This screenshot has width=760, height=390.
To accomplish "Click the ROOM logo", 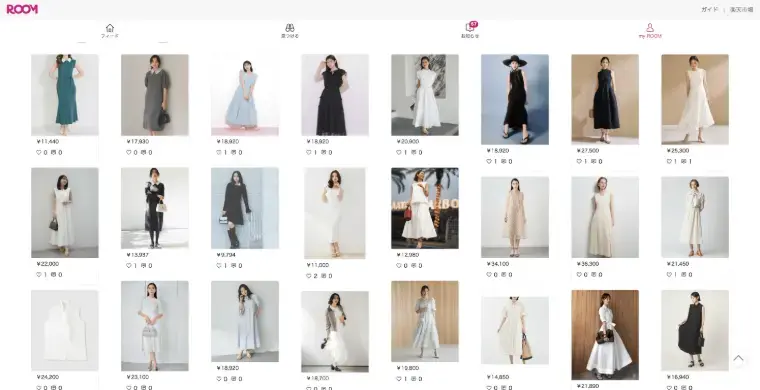I will [22, 9].
